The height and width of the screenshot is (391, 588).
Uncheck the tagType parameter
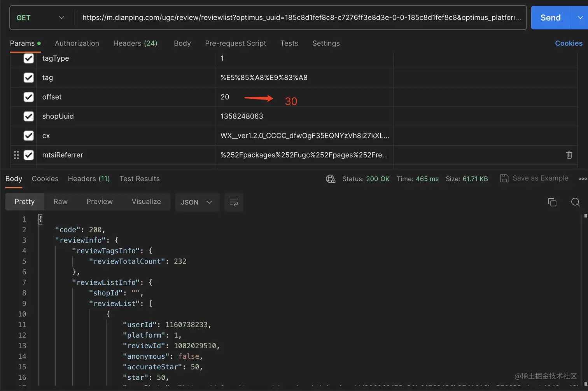point(29,58)
